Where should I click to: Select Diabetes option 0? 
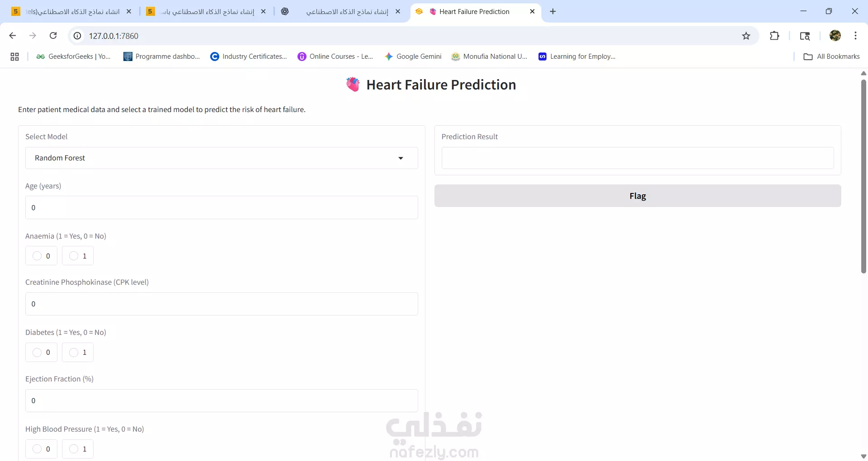[41, 353]
